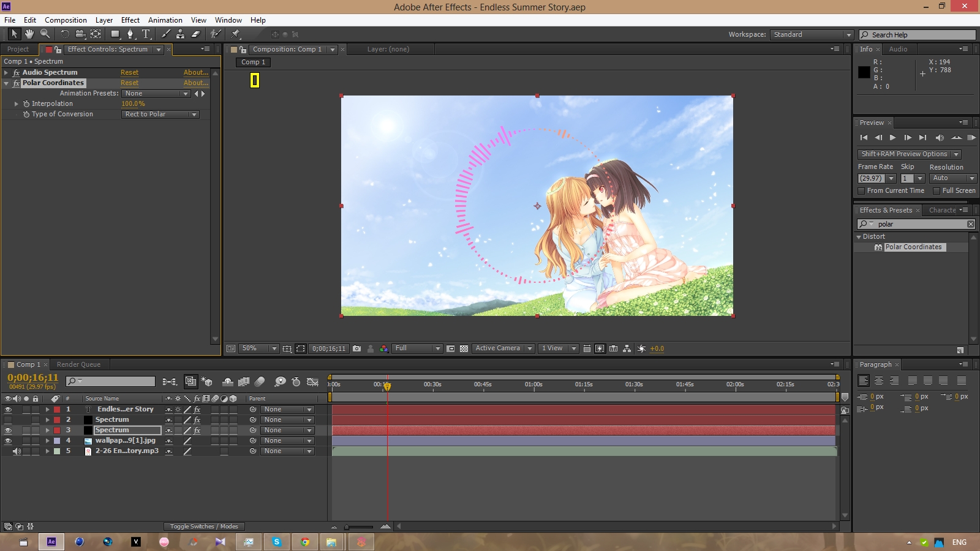Viewport: 980px width, 551px height.
Task: Enable the From Current Time checkbox
Action: pos(861,191)
